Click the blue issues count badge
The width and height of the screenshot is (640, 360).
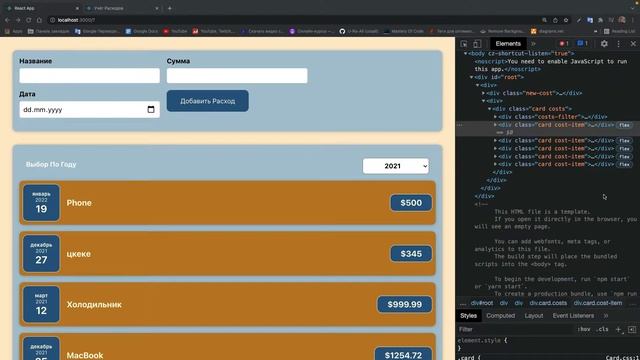coord(582,44)
